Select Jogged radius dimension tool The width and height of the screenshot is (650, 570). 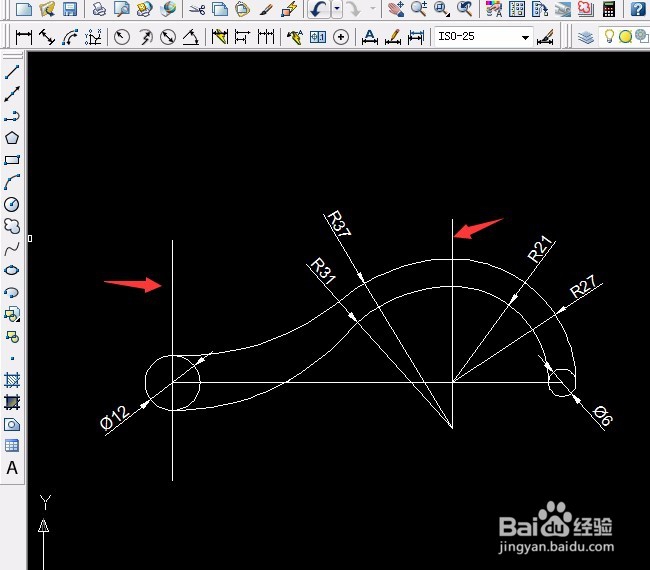[x=145, y=37]
